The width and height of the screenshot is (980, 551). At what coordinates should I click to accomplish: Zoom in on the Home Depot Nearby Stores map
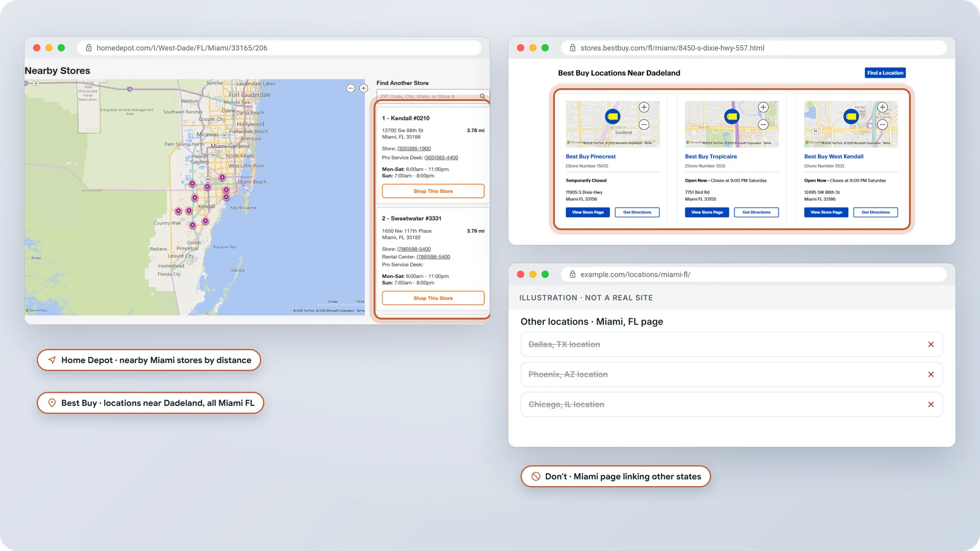click(364, 88)
